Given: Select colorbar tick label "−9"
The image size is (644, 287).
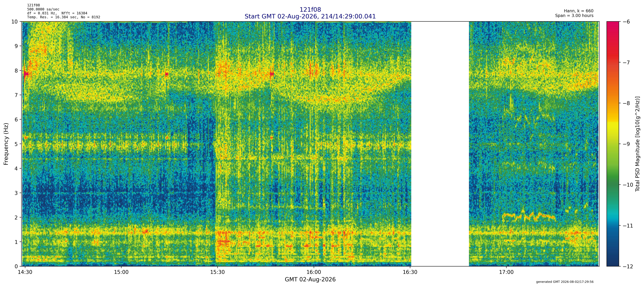Looking at the screenshot, I should pos(626,144).
